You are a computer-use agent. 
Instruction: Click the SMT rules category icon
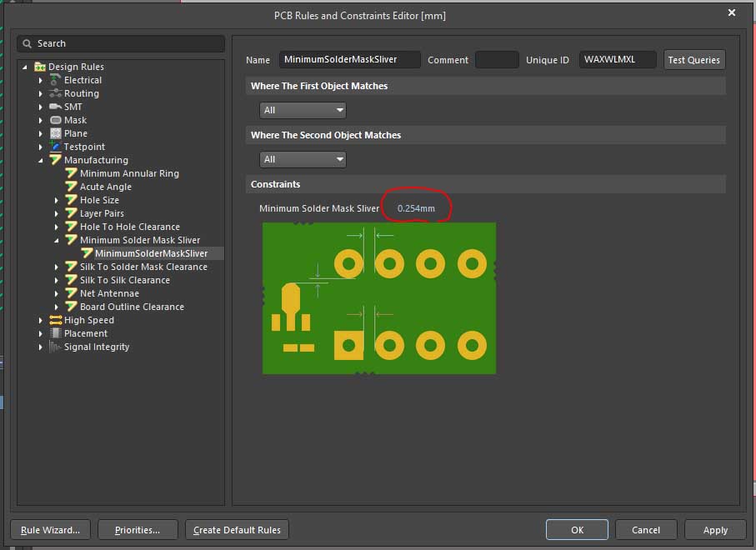point(56,107)
